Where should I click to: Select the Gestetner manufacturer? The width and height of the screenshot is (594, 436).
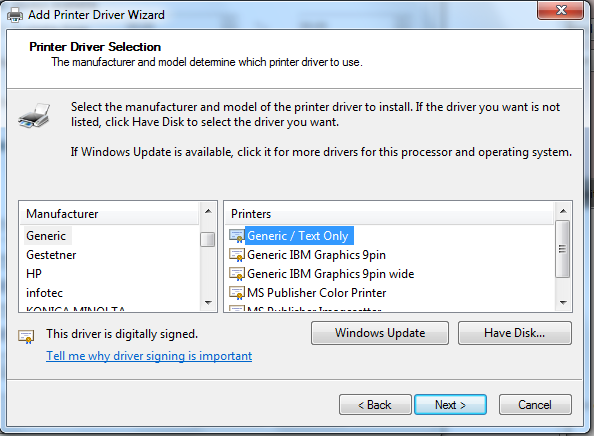51,255
